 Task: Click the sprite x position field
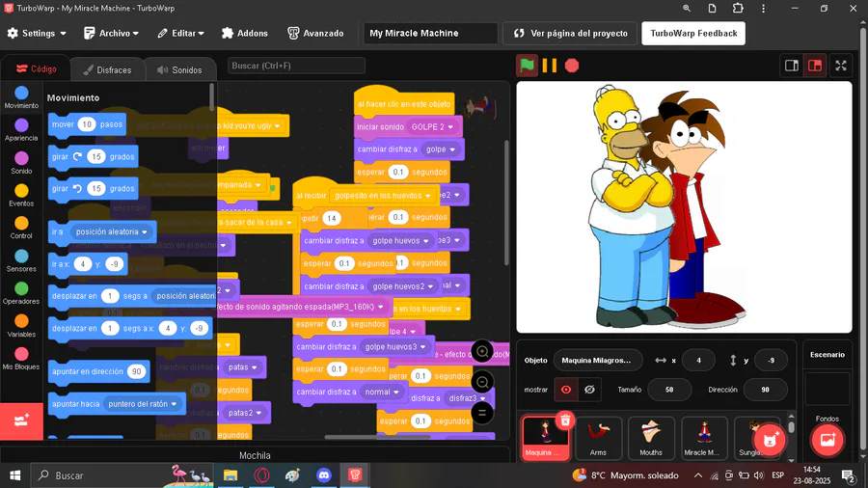(698, 360)
